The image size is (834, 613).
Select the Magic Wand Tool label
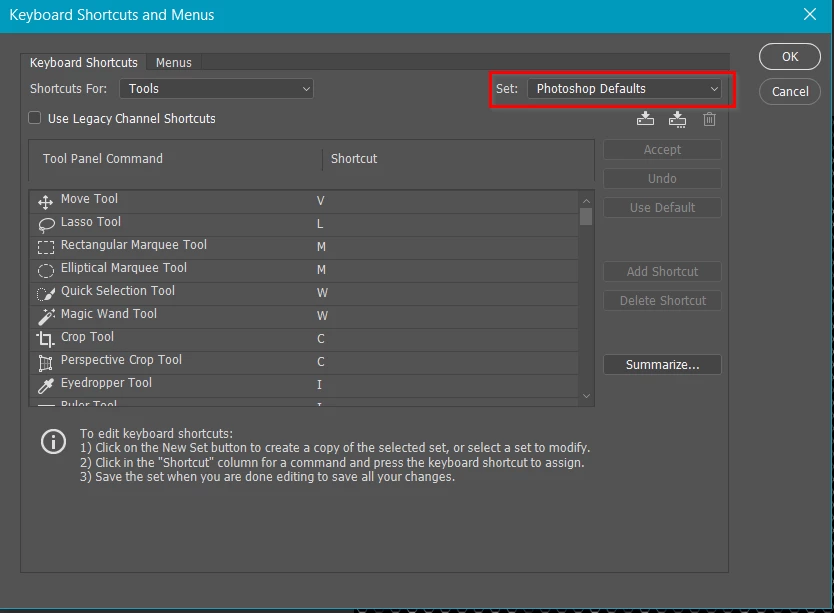109,313
